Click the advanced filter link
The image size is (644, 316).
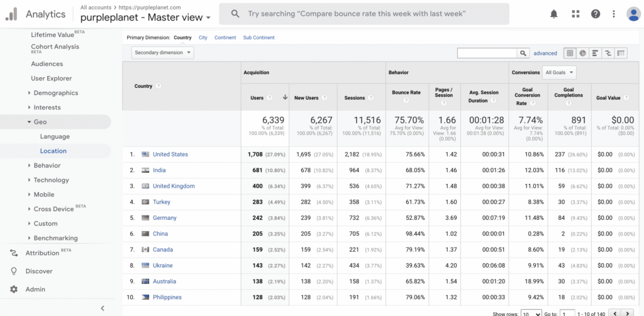coord(545,53)
